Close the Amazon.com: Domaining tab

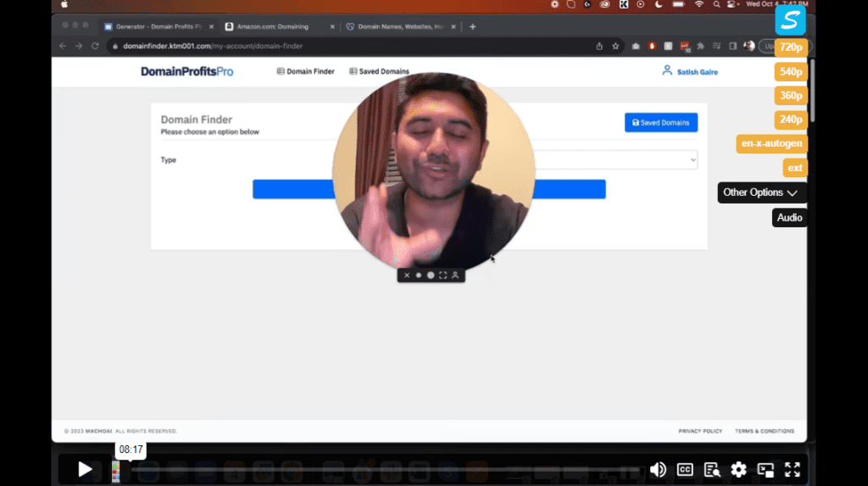[332, 26]
